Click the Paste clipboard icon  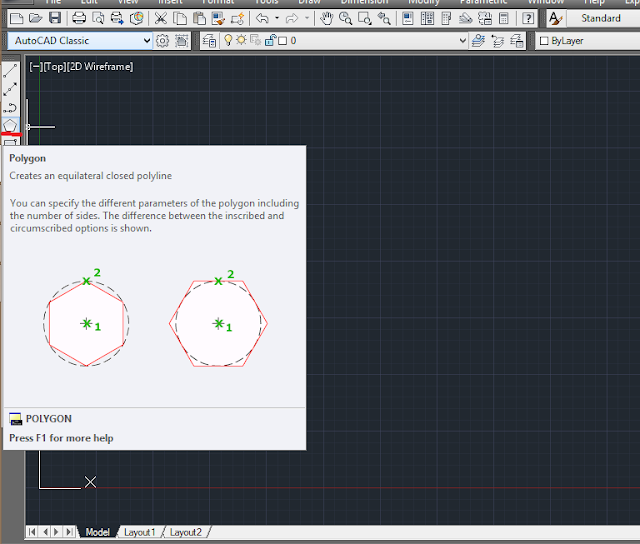pyautogui.click(x=199, y=18)
